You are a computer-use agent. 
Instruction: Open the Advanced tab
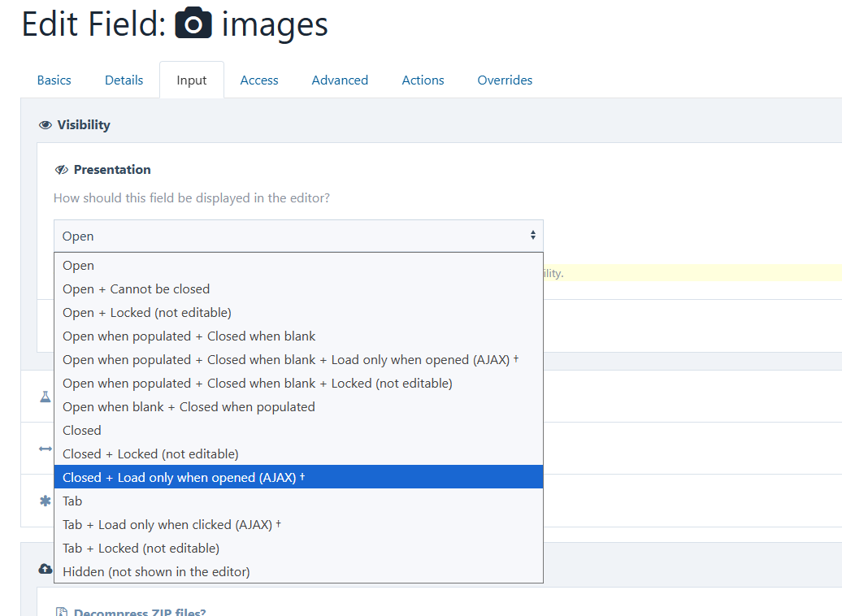[x=340, y=80]
